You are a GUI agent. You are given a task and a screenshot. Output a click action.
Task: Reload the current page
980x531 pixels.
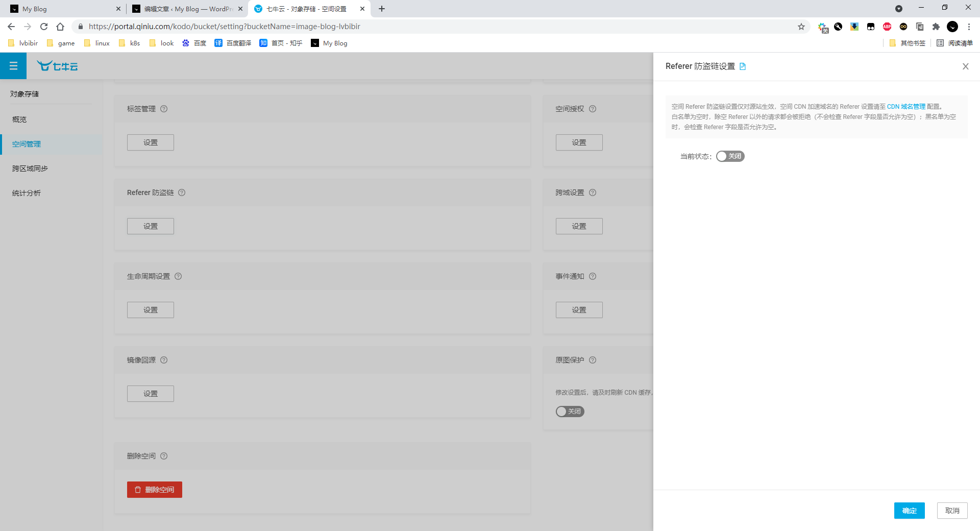pyautogui.click(x=44, y=27)
